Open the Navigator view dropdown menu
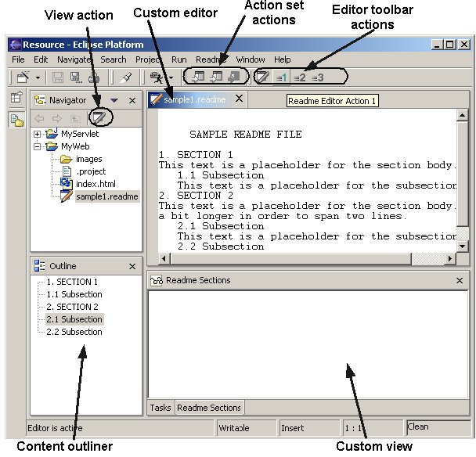This screenshot has width=476, height=457. (114, 100)
